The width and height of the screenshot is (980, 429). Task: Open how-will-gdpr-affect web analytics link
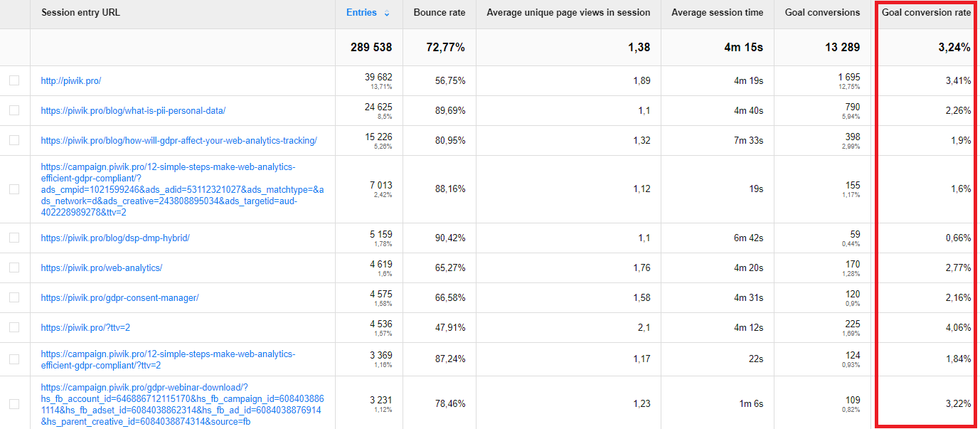[x=179, y=141]
